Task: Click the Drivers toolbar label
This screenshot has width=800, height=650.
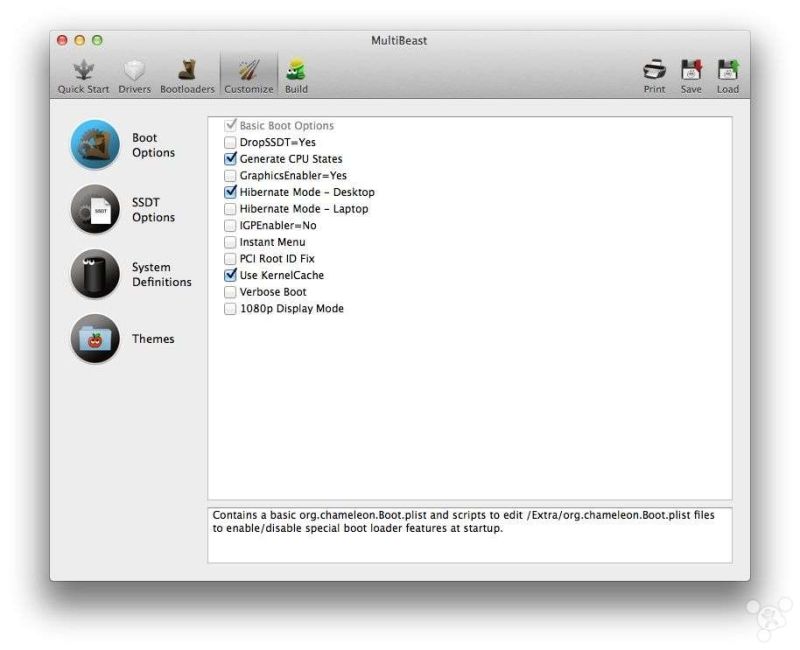Action: click(x=135, y=89)
